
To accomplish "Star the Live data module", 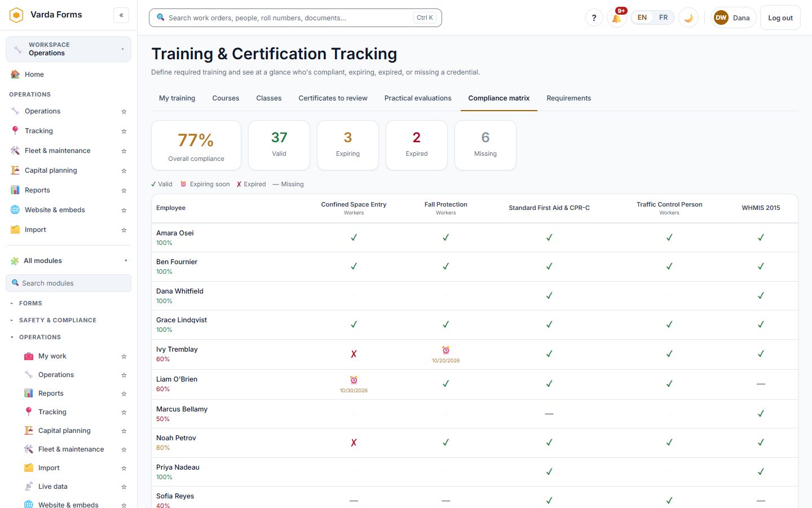I will [124, 487].
